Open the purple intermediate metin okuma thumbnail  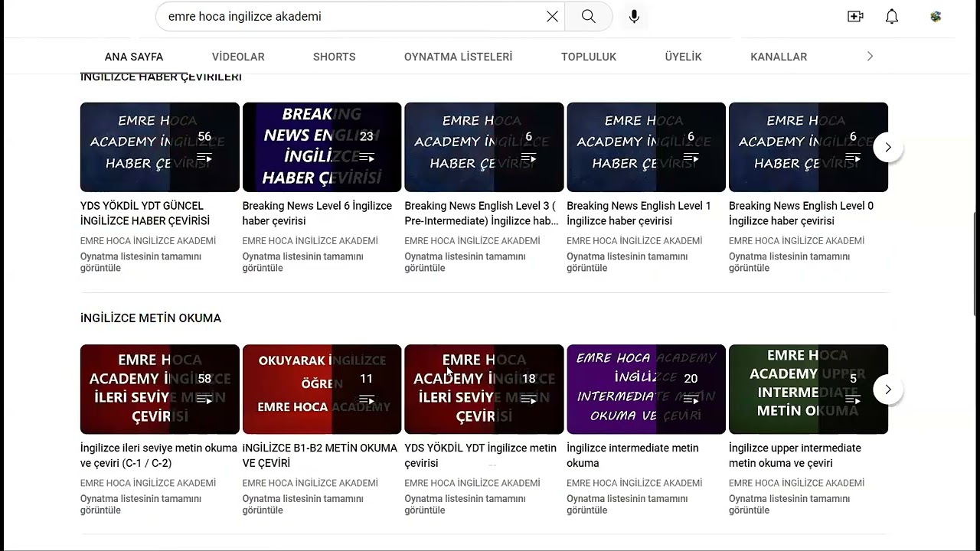coord(646,390)
